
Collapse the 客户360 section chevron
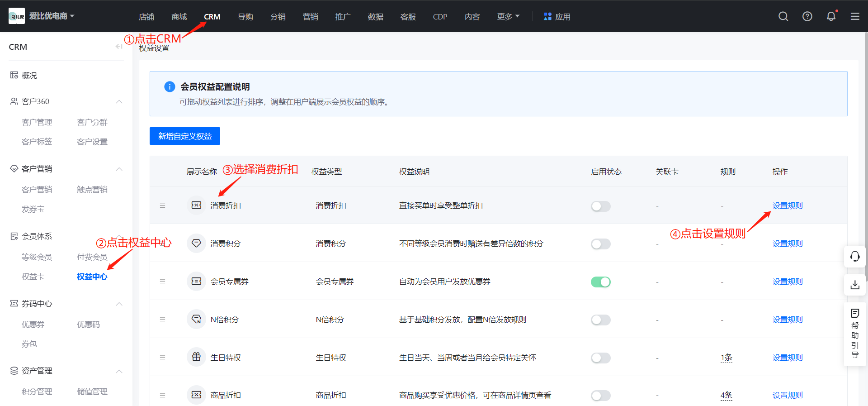tap(119, 101)
